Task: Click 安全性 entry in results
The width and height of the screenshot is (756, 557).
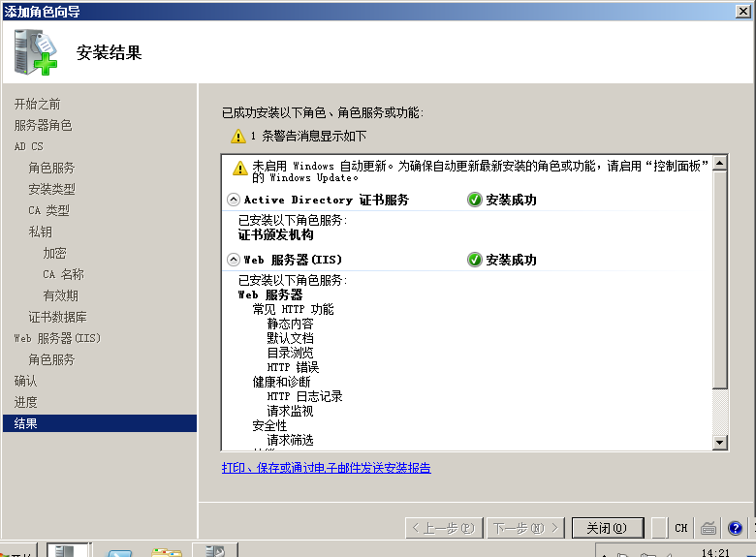Action: tap(269, 425)
